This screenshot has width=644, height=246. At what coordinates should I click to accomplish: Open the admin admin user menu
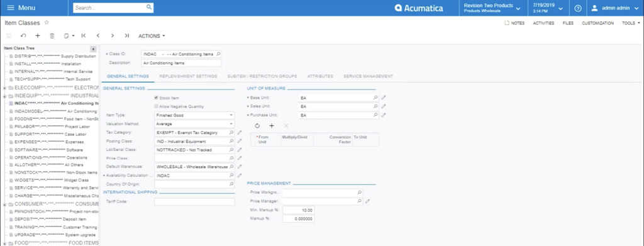pyautogui.click(x=615, y=8)
